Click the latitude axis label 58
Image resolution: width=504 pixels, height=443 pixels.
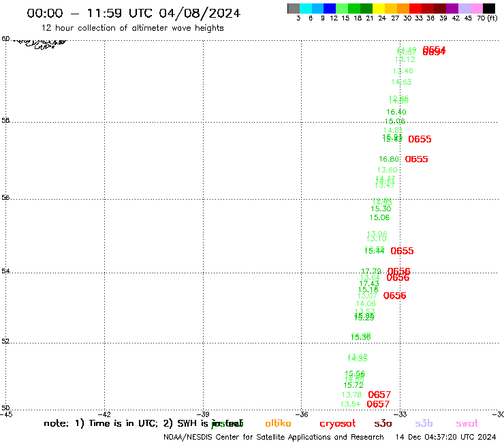pos(5,121)
